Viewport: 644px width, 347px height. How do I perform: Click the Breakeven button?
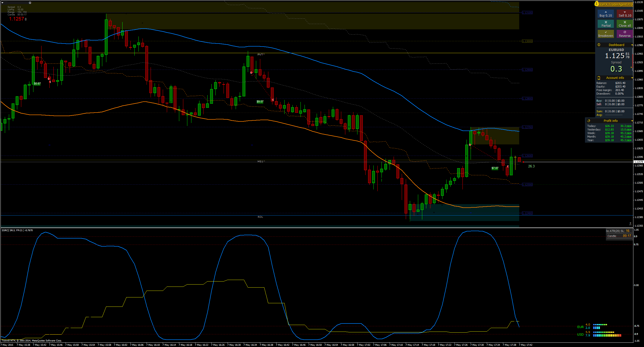click(x=606, y=34)
